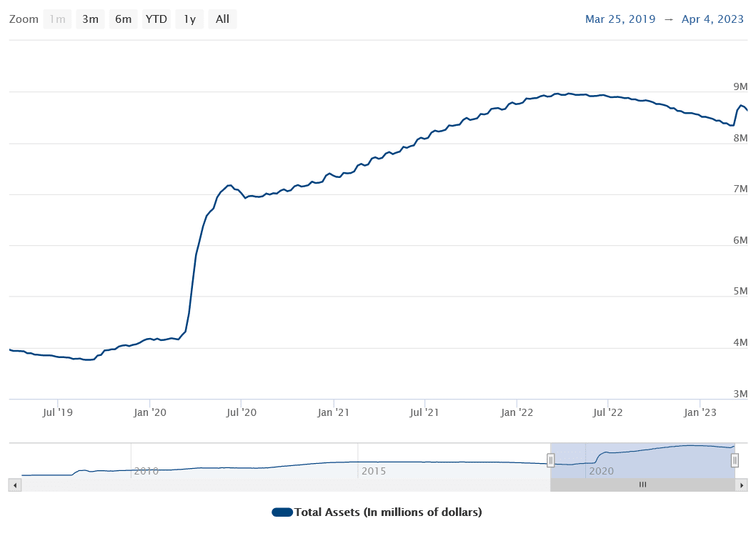756x536 pixels.
Task: Click the scrollbar right arrow
Action: [742, 485]
